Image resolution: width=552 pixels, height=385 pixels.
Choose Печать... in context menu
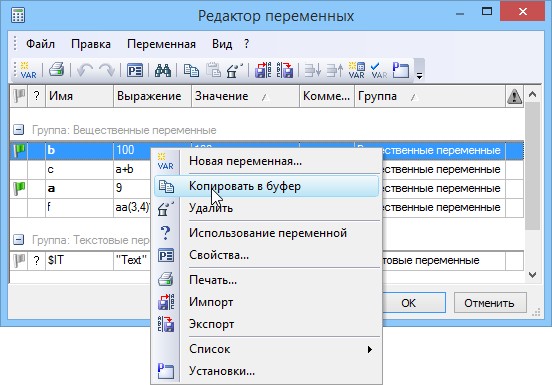(266, 280)
